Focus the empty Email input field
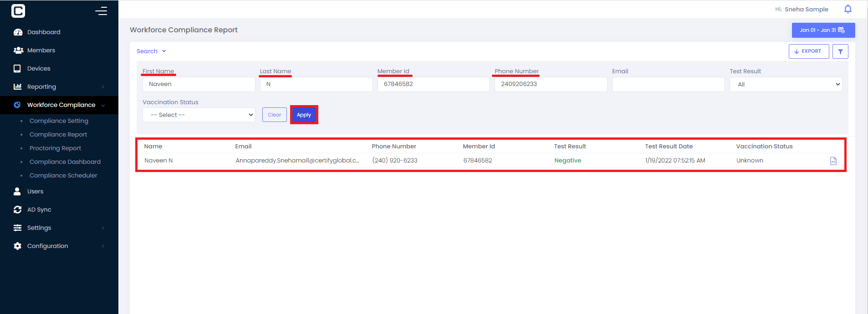 point(669,84)
